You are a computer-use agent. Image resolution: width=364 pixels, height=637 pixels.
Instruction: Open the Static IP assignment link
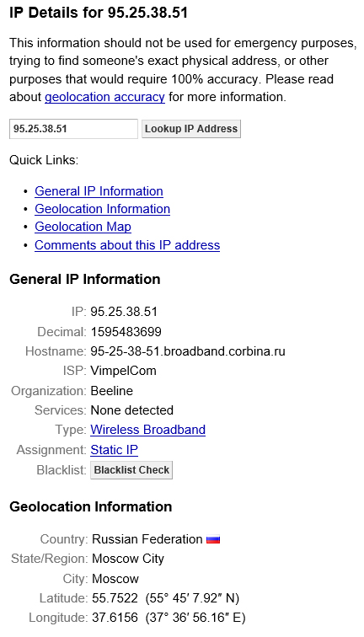[114, 450]
